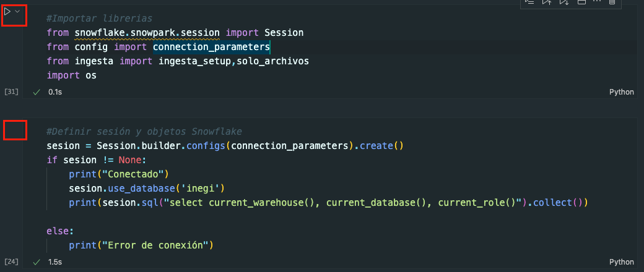Image resolution: width=644 pixels, height=272 pixels.
Task: Click the success checkmark beside 1.5s
Action: tap(37, 262)
